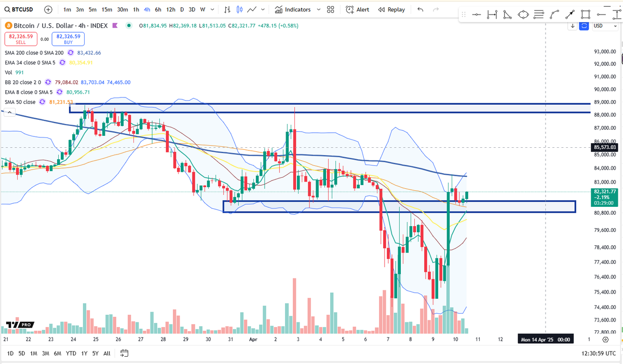
Task: Click the red SELL 82,326.59 button
Action: click(20, 39)
